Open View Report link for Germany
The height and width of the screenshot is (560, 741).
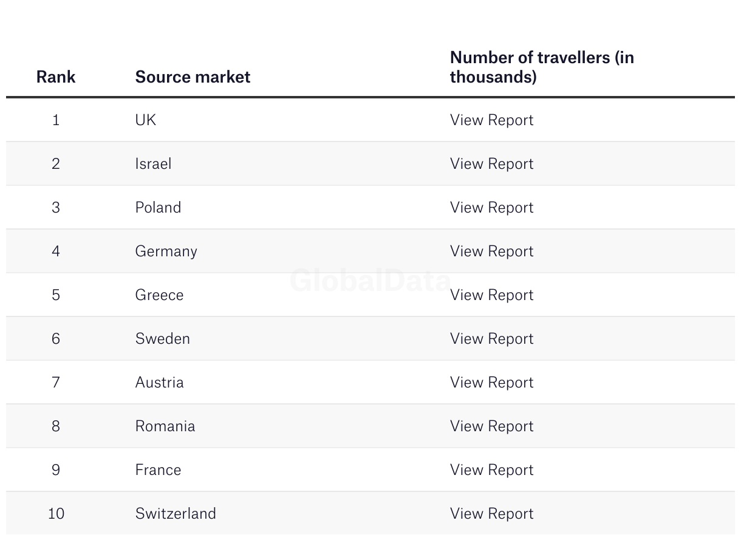point(491,251)
